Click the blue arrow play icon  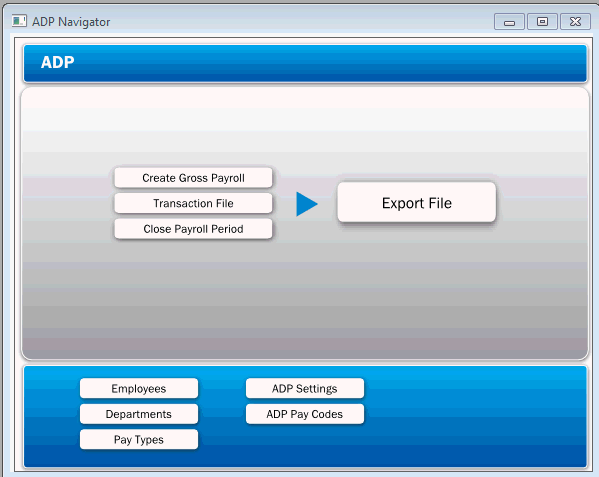pyautogui.click(x=306, y=204)
